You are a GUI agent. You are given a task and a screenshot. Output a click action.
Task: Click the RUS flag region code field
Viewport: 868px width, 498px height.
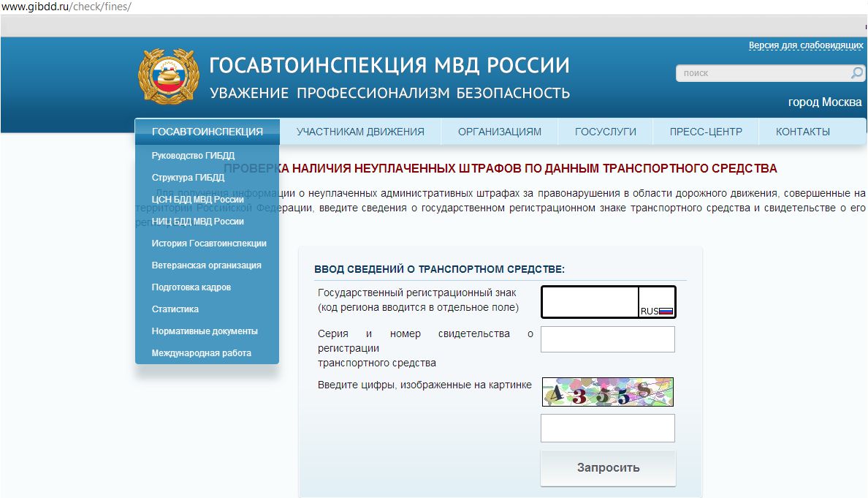point(657,302)
